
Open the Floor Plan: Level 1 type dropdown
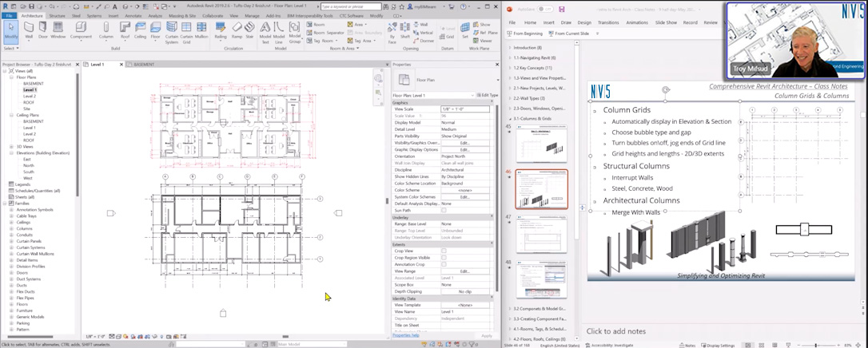pos(432,95)
